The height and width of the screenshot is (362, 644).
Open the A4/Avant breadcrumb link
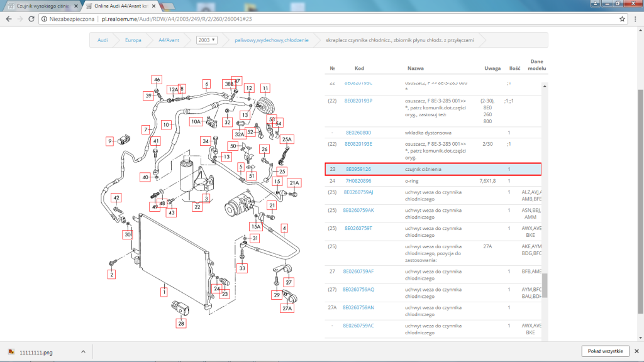tap(169, 40)
